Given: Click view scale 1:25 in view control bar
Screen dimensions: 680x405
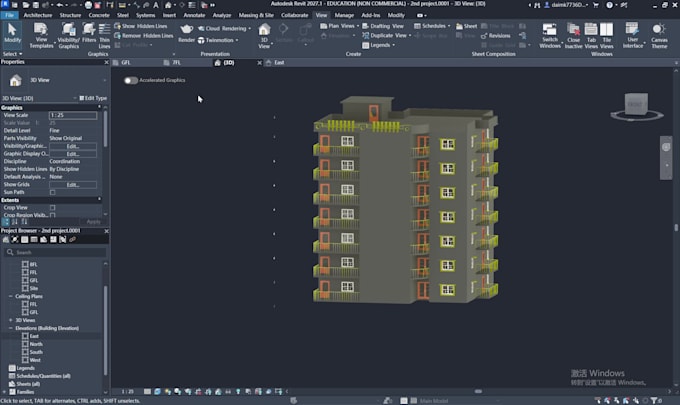Looking at the screenshot, I should (128, 392).
